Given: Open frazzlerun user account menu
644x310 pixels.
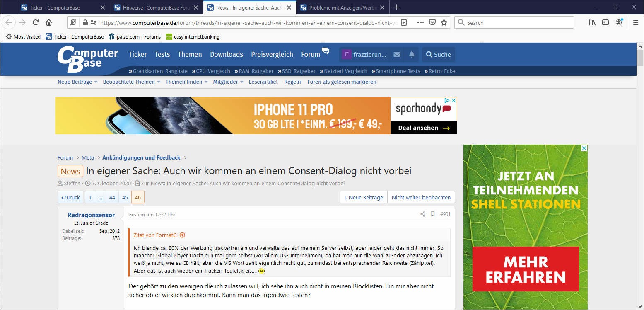Looking at the screenshot, I should 364,54.
